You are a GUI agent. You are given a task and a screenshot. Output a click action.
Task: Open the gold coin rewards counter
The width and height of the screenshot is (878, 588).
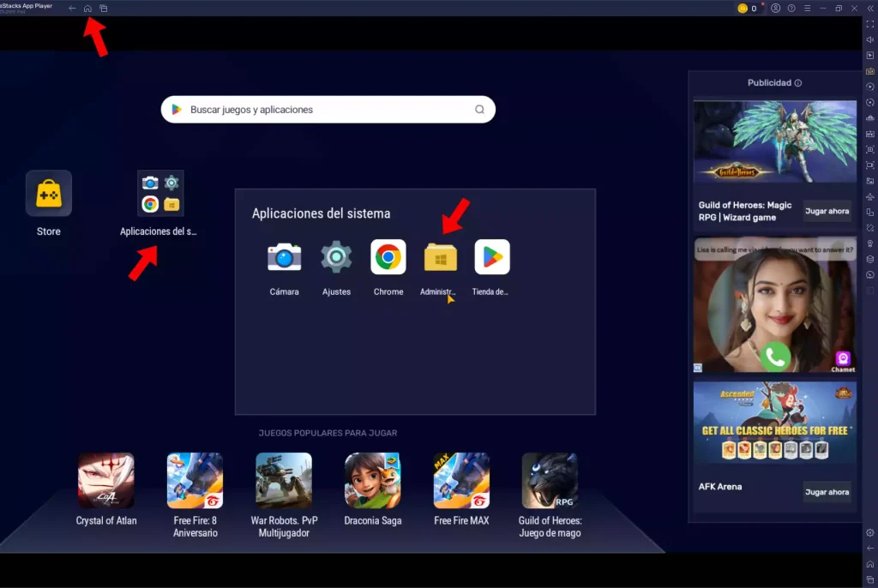pos(748,9)
